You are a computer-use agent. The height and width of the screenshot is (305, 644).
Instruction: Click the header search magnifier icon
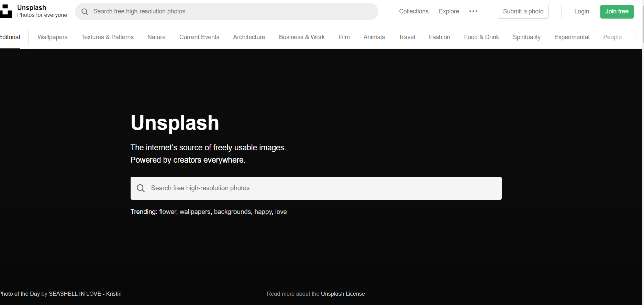click(x=85, y=12)
